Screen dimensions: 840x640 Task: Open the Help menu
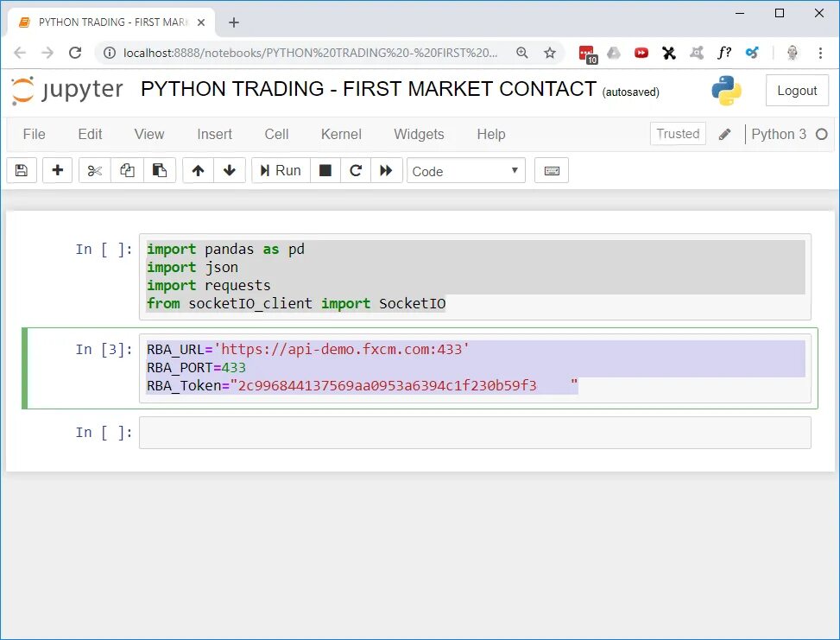491,134
